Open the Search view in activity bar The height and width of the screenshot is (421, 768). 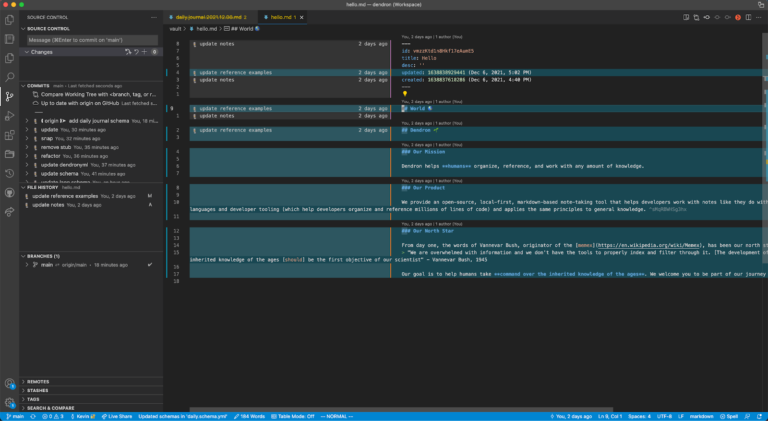[9, 76]
